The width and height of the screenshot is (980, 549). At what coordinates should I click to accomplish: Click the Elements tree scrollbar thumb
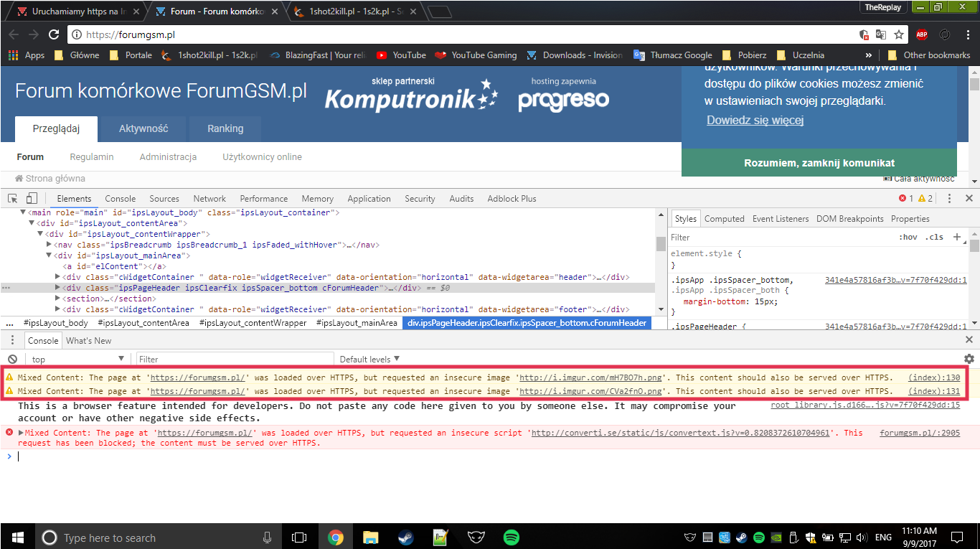coord(661,243)
